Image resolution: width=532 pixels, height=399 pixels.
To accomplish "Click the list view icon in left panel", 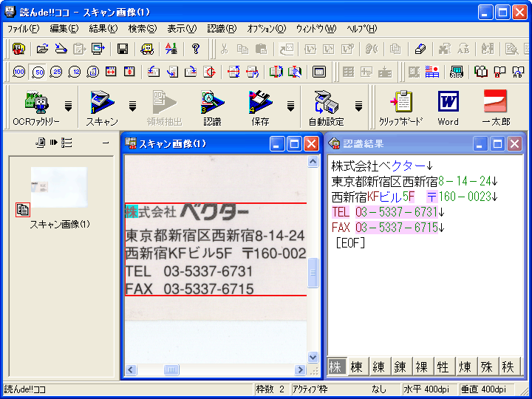I will coord(66,143).
